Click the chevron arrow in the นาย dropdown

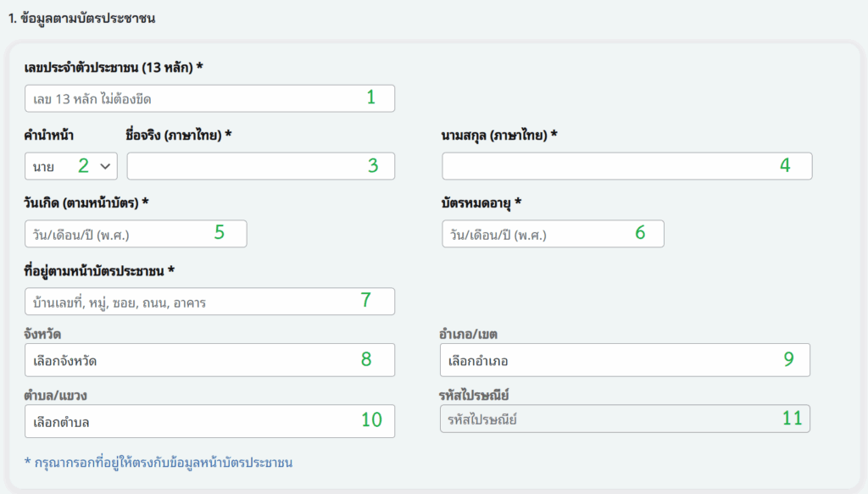[x=105, y=167]
